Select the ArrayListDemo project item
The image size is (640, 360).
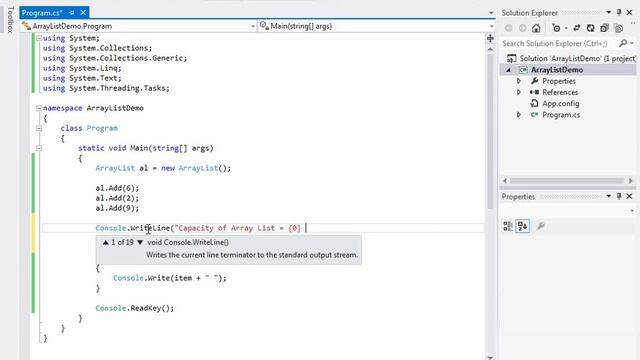point(557,70)
